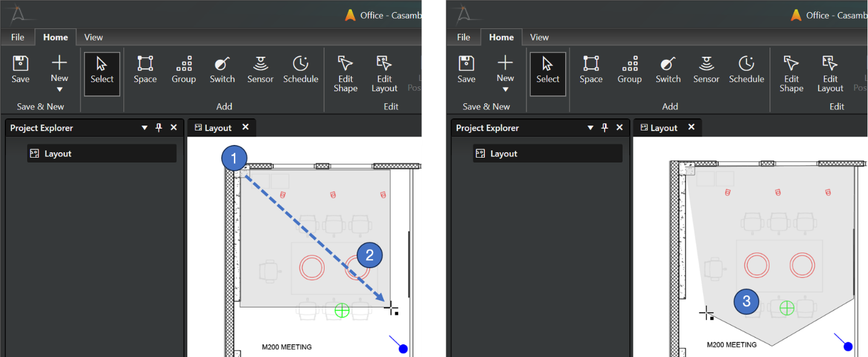Add a Sensor in the right window
The image size is (868, 357).
(x=706, y=69)
